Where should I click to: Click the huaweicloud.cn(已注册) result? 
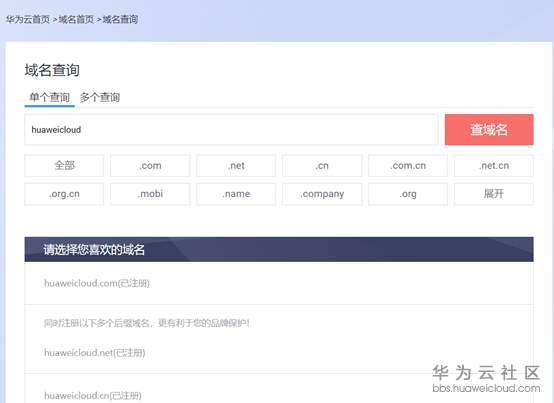tap(93, 396)
